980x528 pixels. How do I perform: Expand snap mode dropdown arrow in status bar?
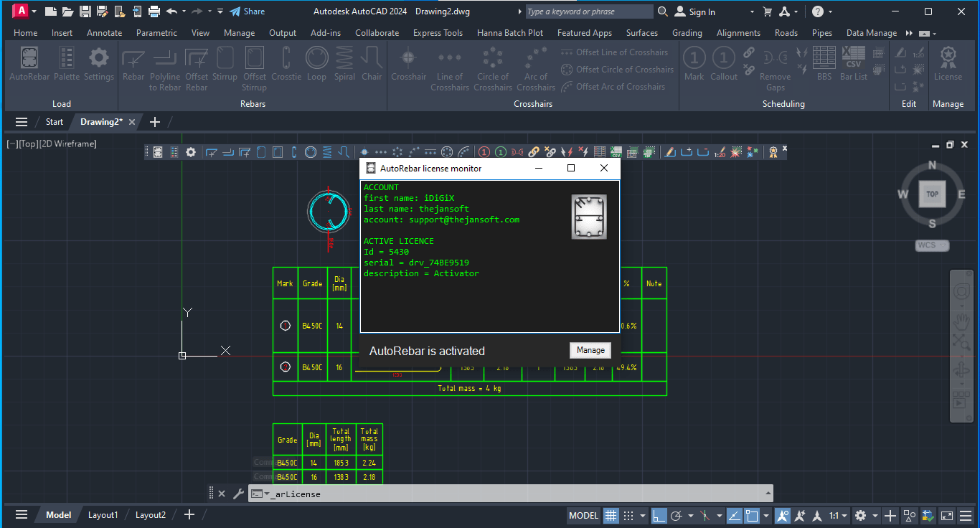[x=643, y=516]
